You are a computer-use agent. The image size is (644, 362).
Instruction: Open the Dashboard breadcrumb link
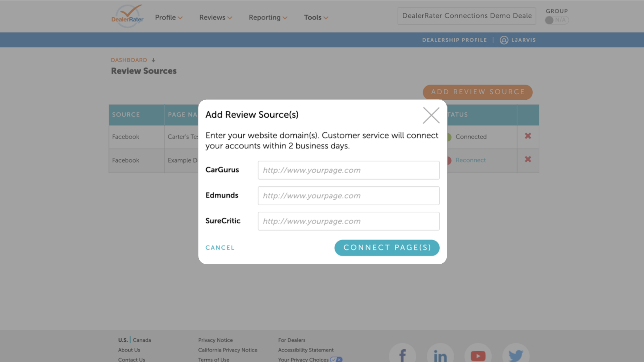[129, 60]
